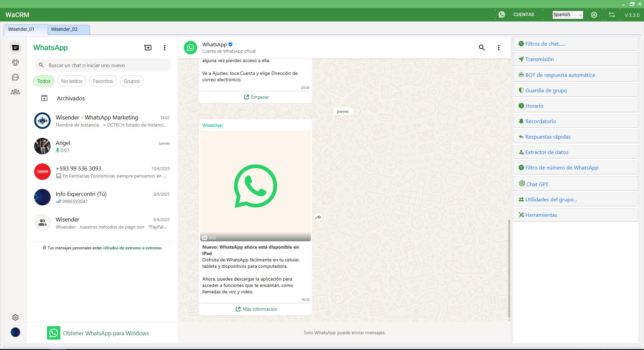This screenshot has width=644, height=350.
Task: Open the Chat GPT tool entry
Action: tap(576, 184)
